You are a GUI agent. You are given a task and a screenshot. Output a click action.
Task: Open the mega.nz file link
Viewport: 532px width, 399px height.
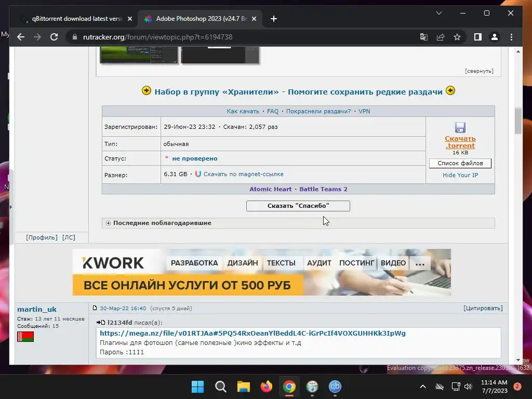coord(252,333)
